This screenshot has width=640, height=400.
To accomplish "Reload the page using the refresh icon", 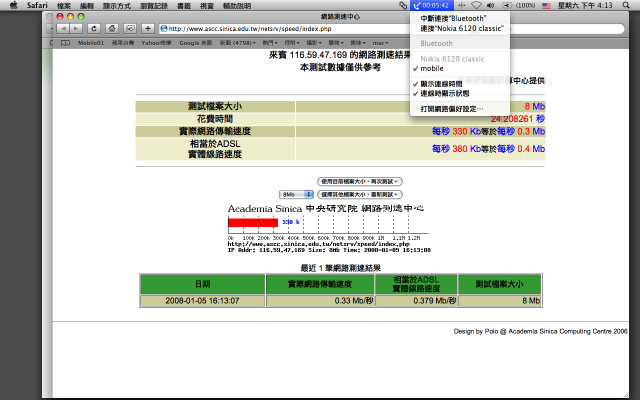I will [94, 29].
